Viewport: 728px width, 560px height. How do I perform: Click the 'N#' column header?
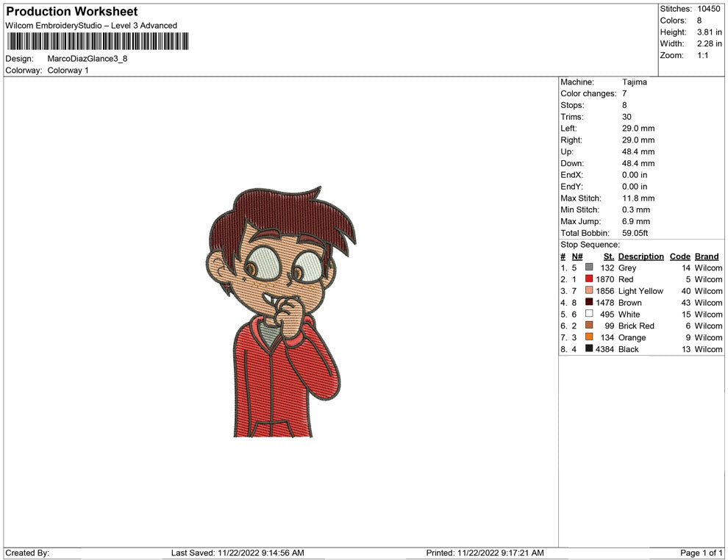pyautogui.click(x=577, y=256)
